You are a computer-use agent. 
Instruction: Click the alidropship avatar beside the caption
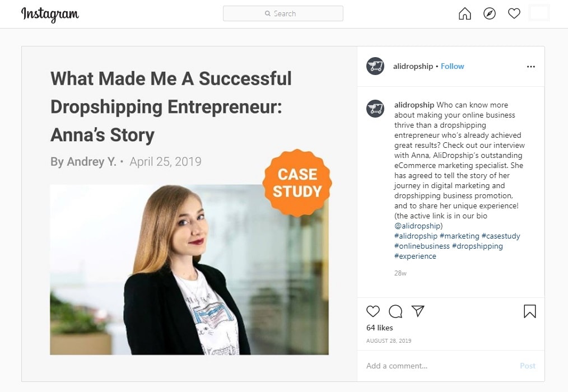pyautogui.click(x=375, y=109)
